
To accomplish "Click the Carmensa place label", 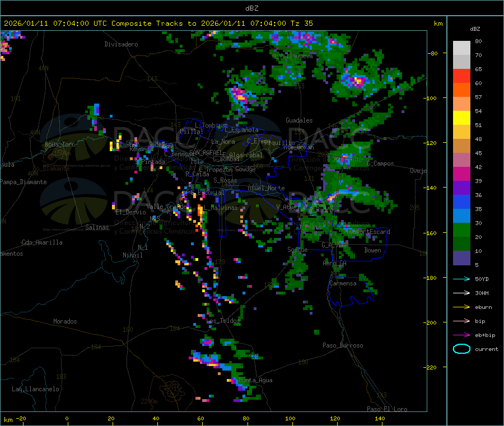I will [x=343, y=283].
